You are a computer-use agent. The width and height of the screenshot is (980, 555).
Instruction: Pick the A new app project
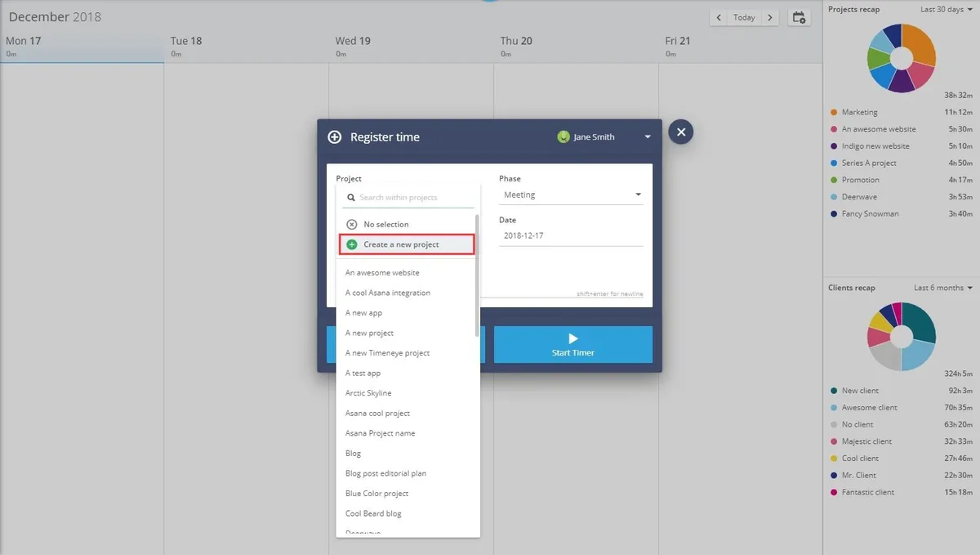click(x=363, y=313)
